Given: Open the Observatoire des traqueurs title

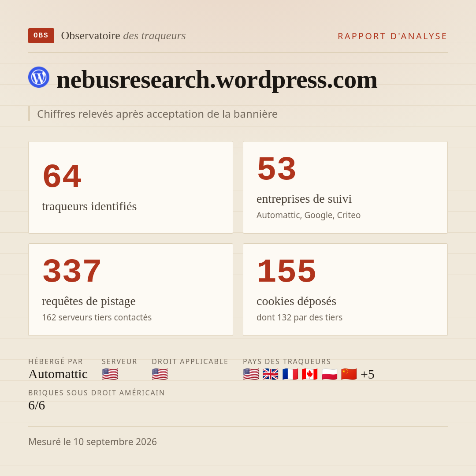Looking at the screenshot, I should click(x=123, y=36).
